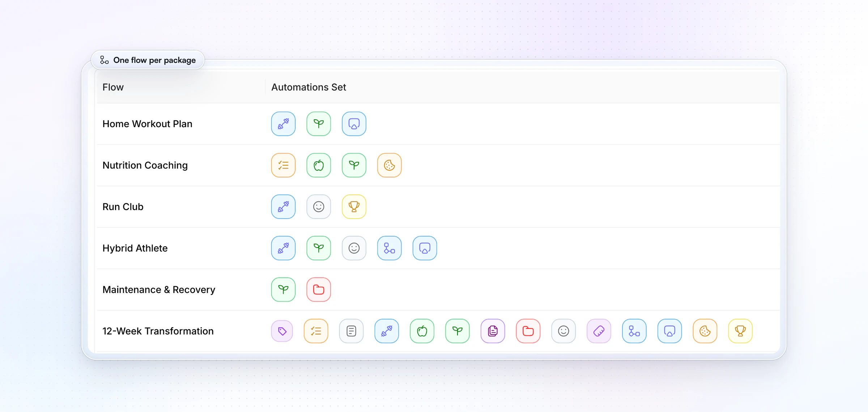
Task: Click the apple icon in Nutrition Coaching row
Action: coord(319,166)
